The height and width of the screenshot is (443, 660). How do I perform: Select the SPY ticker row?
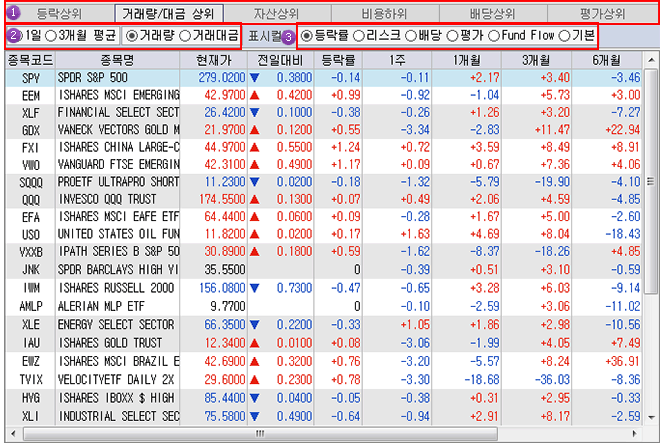click(x=323, y=78)
